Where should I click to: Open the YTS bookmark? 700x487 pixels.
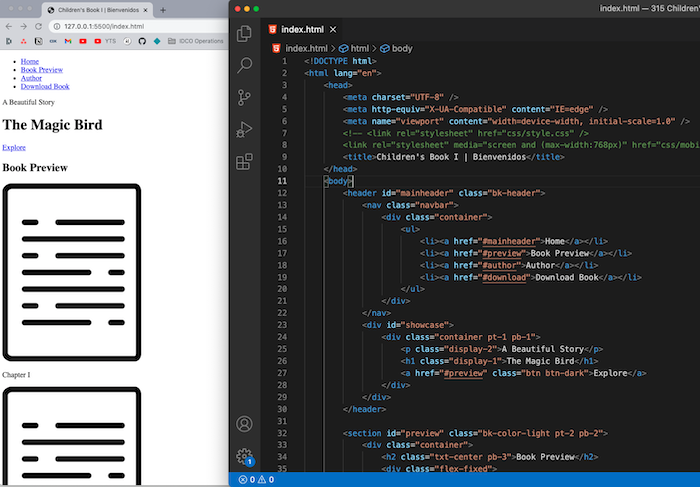[x=105, y=41]
